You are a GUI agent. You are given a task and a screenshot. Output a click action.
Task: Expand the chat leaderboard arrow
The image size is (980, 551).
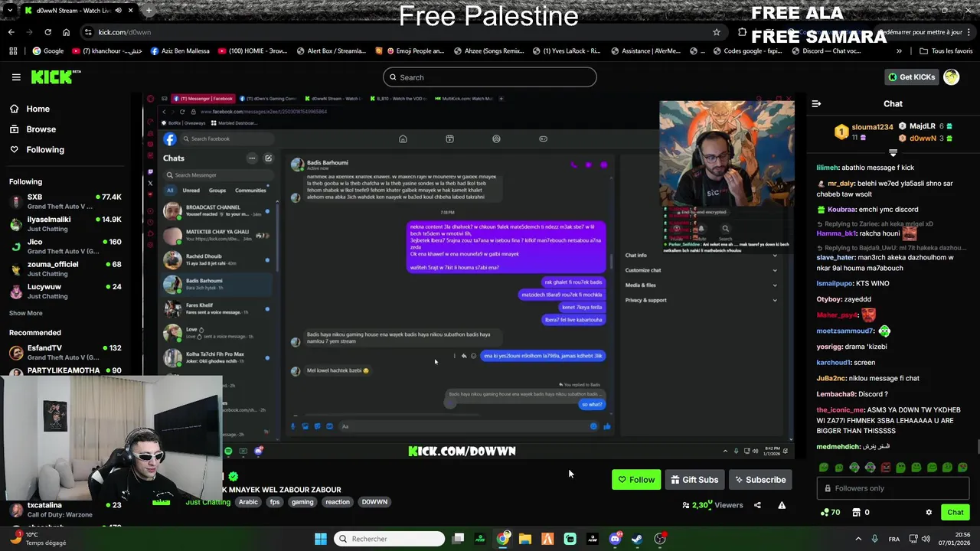(893, 153)
